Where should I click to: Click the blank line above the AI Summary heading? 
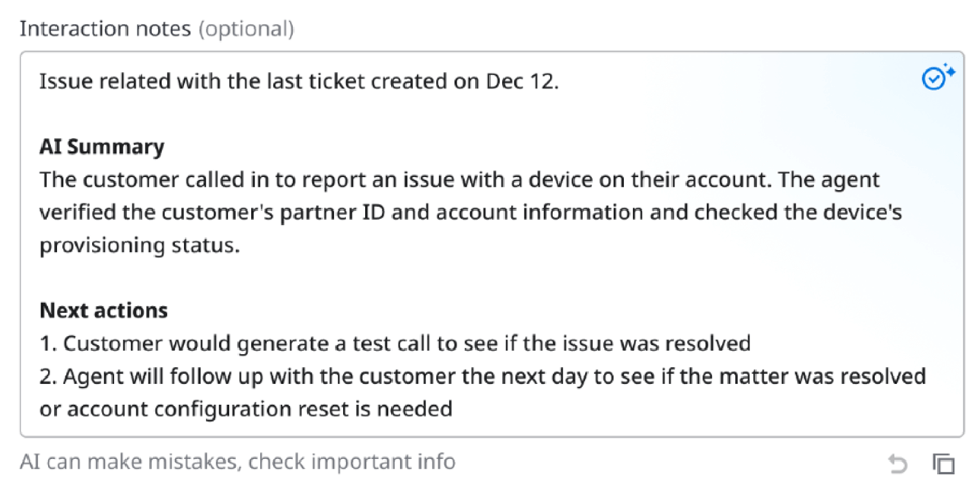click(492, 114)
